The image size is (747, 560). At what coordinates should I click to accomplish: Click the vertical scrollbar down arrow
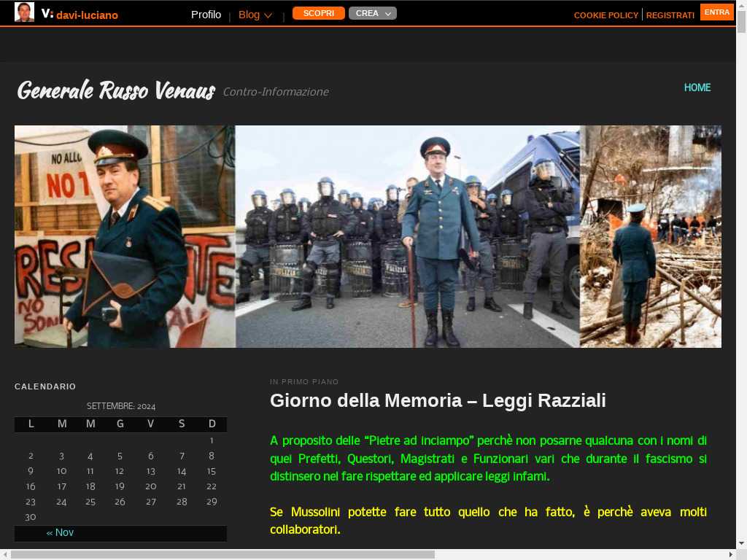pos(741,542)
